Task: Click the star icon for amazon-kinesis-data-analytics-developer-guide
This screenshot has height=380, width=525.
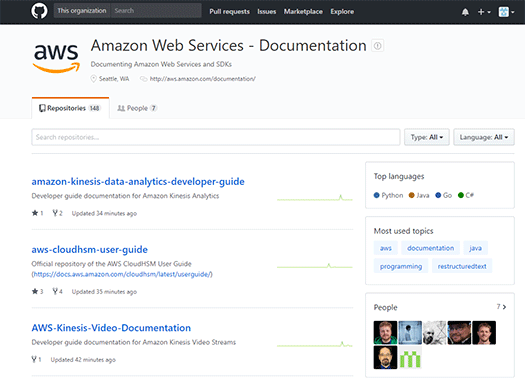Action: (x=35, y=213)
